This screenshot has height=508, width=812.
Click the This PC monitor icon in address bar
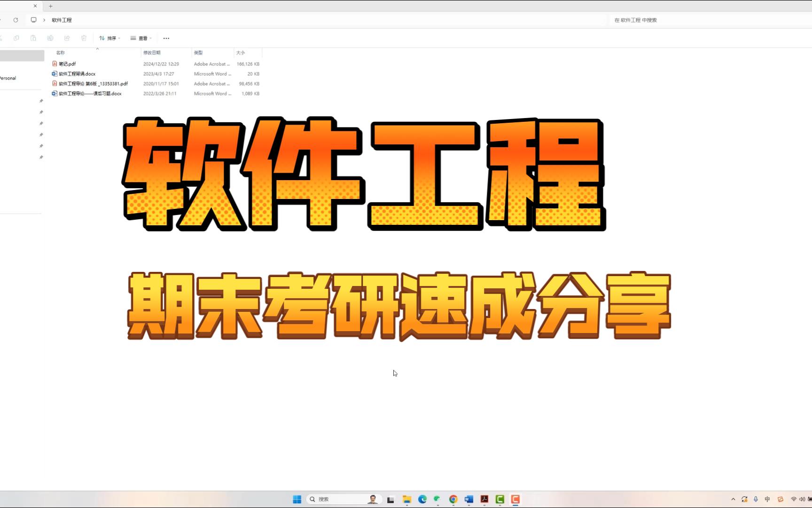[x=33, y=20]
